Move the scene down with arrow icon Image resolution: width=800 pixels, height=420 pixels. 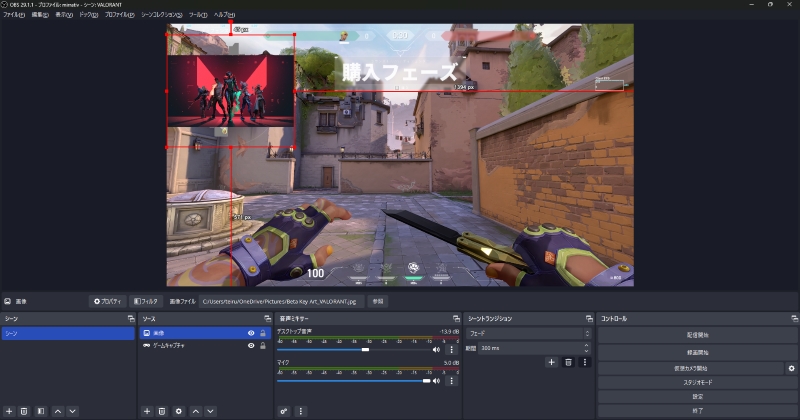72,411
